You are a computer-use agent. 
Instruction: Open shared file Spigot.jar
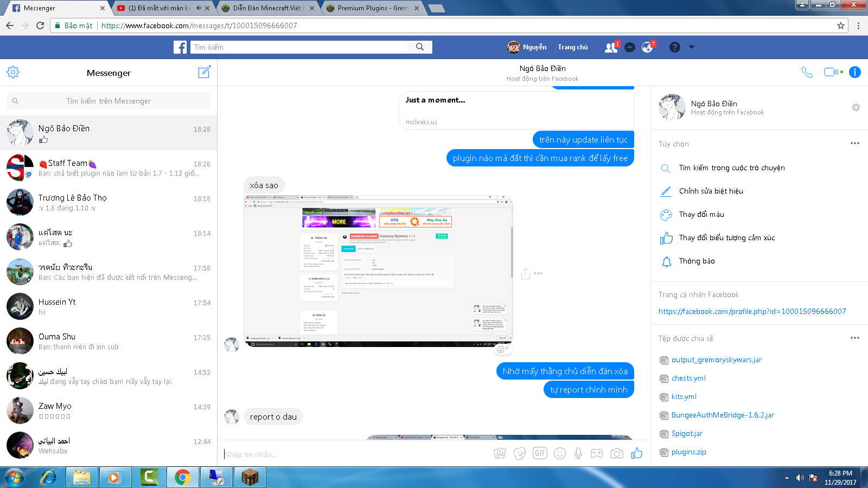[x=687, y=434]
